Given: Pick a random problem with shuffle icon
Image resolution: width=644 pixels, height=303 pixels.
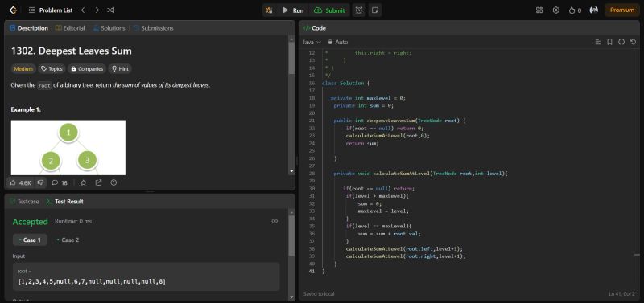Looking at the screenshot, I should (x=110, y=10).
